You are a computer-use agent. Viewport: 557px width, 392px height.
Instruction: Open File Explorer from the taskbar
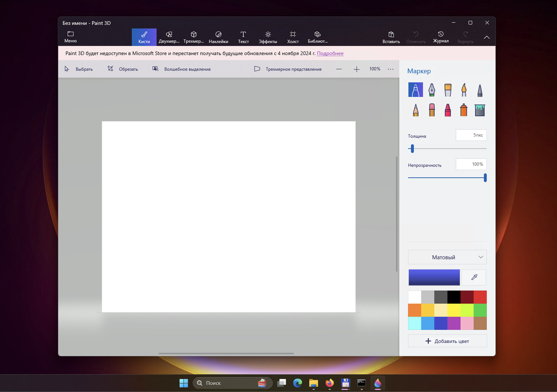pyautogui.click(x=313, y=383)
